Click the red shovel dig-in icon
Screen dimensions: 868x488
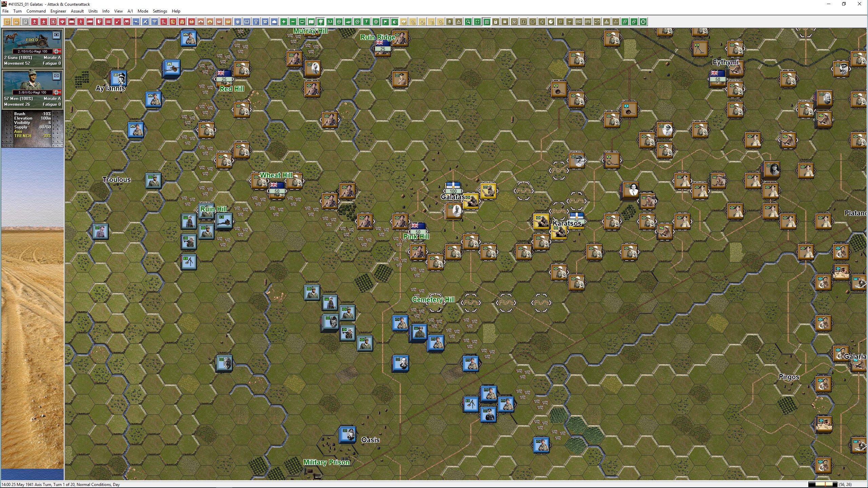click(118, 22)
